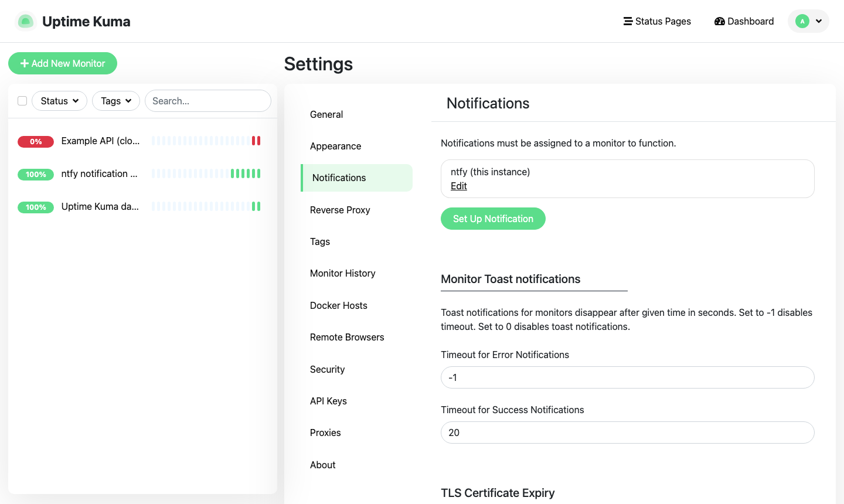Click Example API heartbeat bar
Image resolution: width=844 pixels, height=504 pixels.
pyautogui.click(x=206, y=141)
